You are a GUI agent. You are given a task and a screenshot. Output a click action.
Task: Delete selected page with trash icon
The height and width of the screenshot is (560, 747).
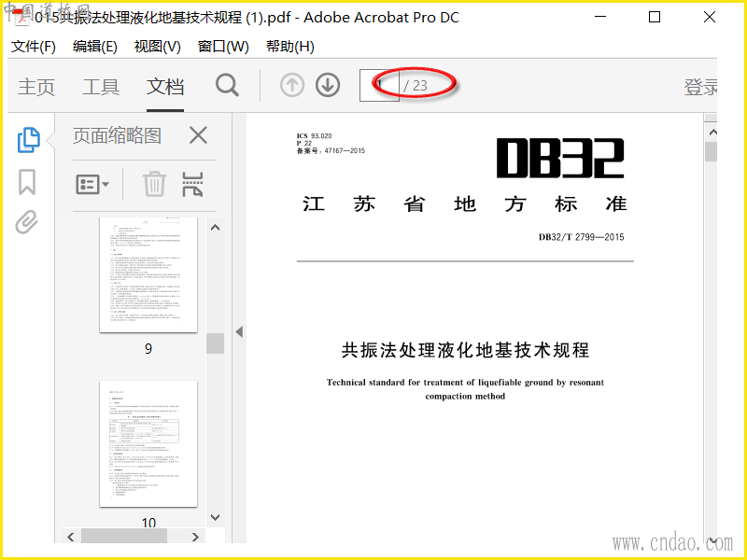(154, 184)
